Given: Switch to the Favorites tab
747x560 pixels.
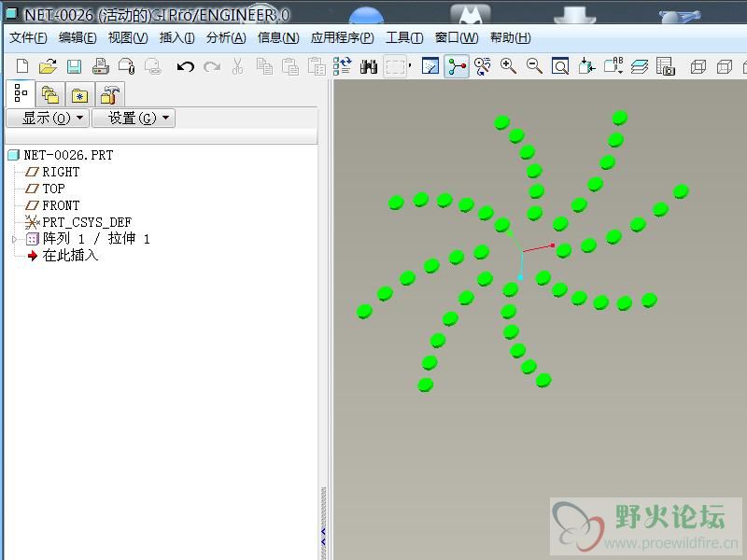Looking at the screenshot, I should [79, 95].
